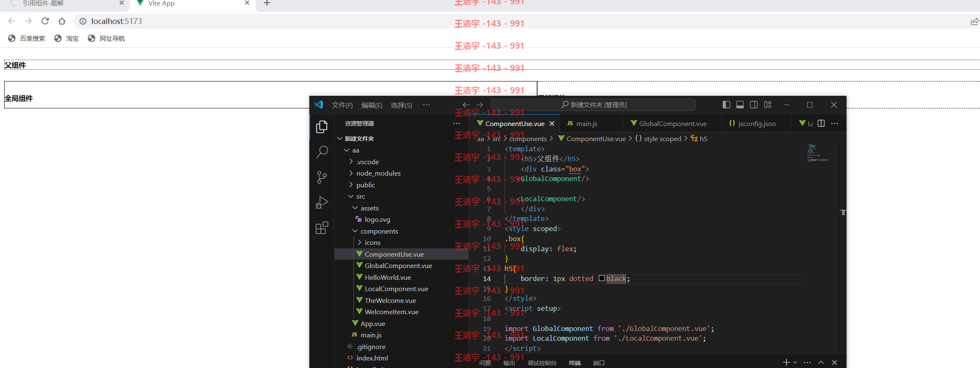
Task: Close the bottom panel
Action: tap(834, 362)
